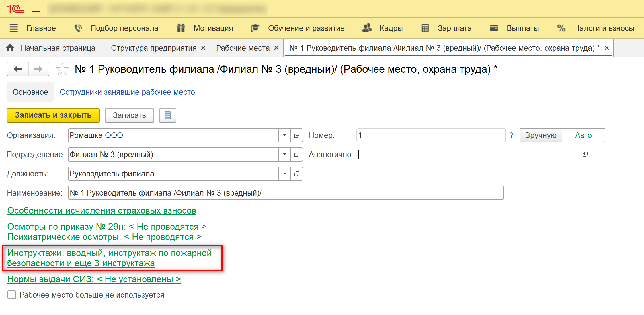
Task: Switch numbering to Вручную
Action: [540, 135]
